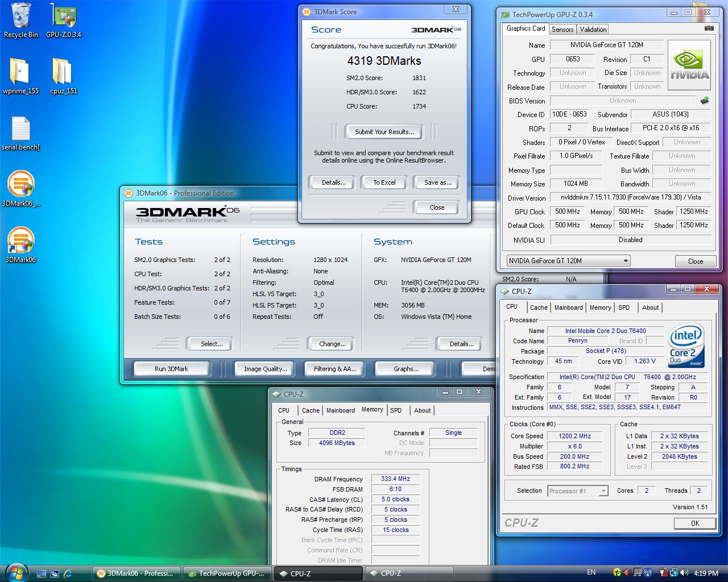Switch to the Sensors tab in GPU-Z
This screenshot has width=728, height=582.
[562, 29]
